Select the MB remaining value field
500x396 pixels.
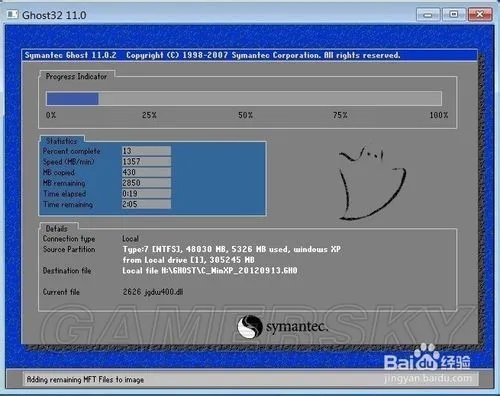pos(146,183)
